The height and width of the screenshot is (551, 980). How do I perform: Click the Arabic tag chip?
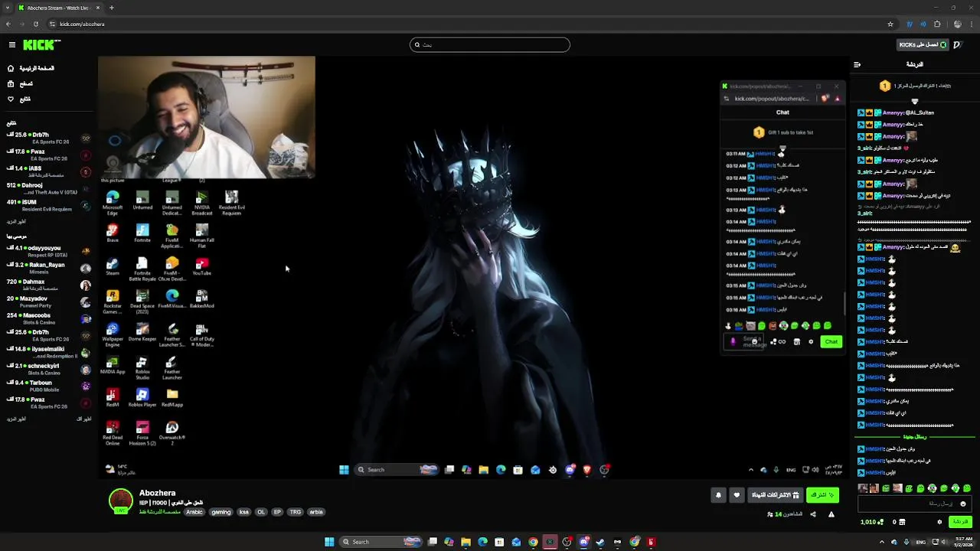click(x=194, y=512)
